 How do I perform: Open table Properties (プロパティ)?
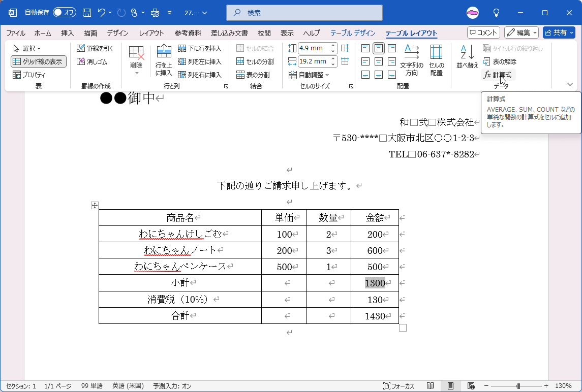(x=29, y=75)
